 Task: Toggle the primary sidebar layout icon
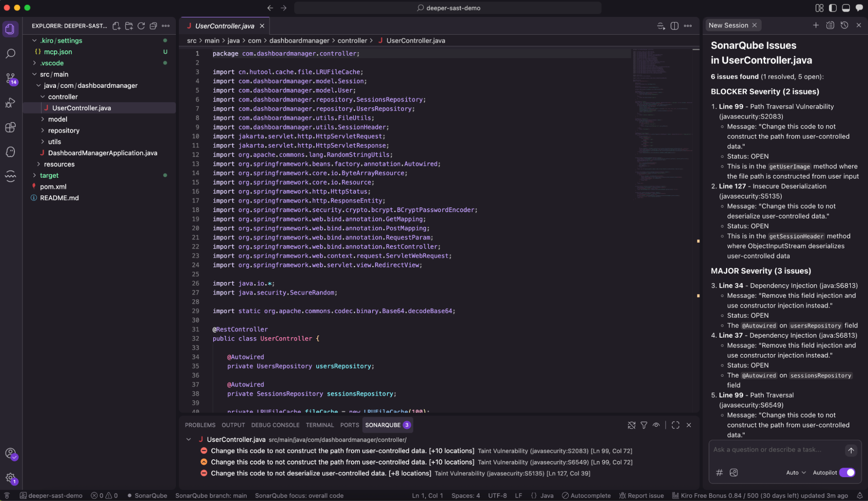pyautogui.click(x=832, y=8)
